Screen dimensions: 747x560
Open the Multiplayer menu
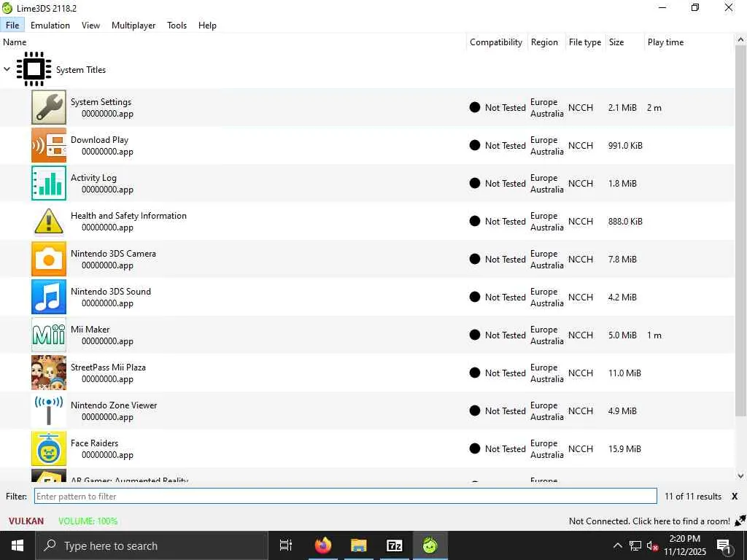coord(133,26)
